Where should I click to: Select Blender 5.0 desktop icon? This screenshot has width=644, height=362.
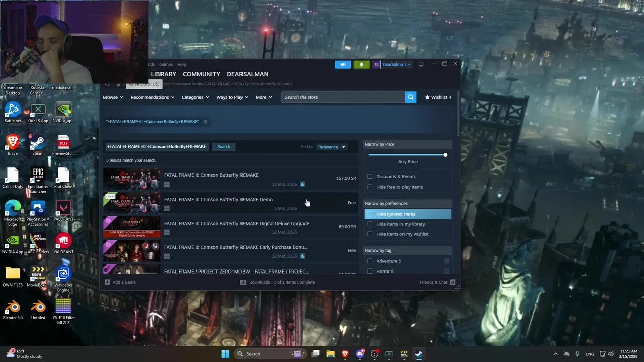pyautogui.click(x=13, y=309)
